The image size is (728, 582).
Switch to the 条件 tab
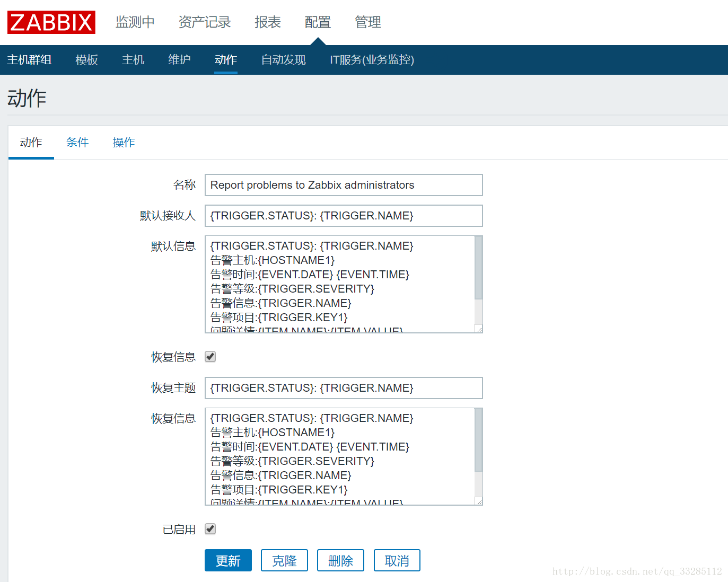click(77, 143)
